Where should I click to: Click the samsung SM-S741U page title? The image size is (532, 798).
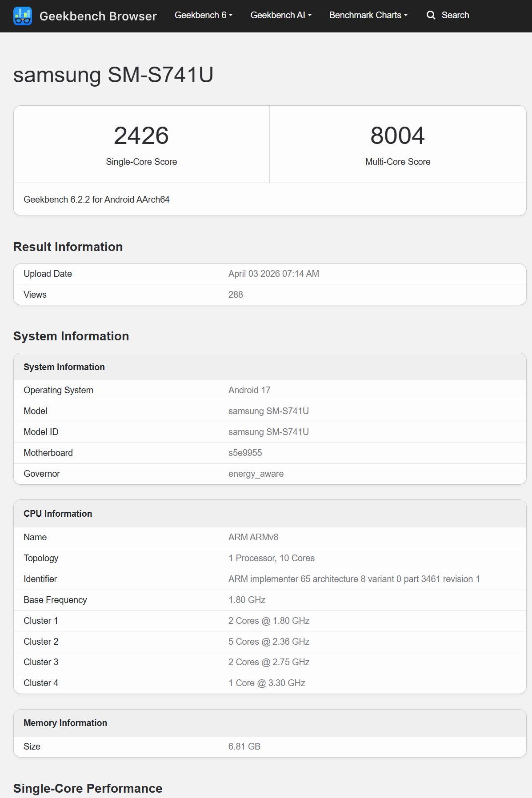click(113, 75)
